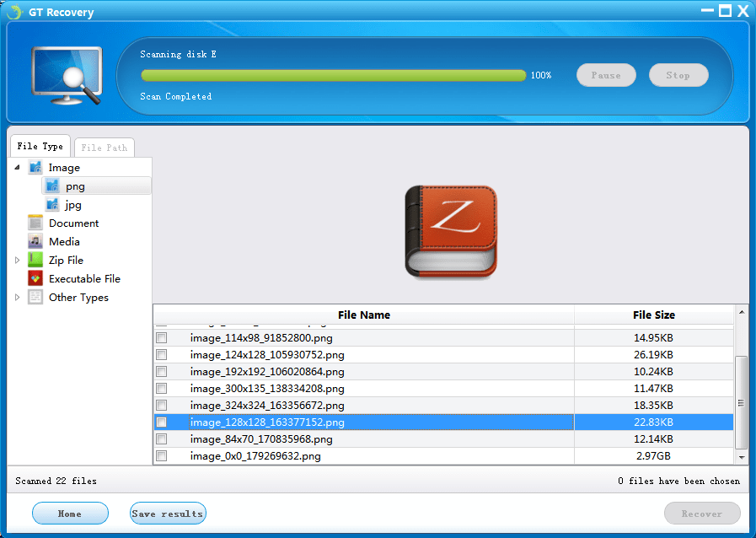Select the Executable File icon

point(35,278)
